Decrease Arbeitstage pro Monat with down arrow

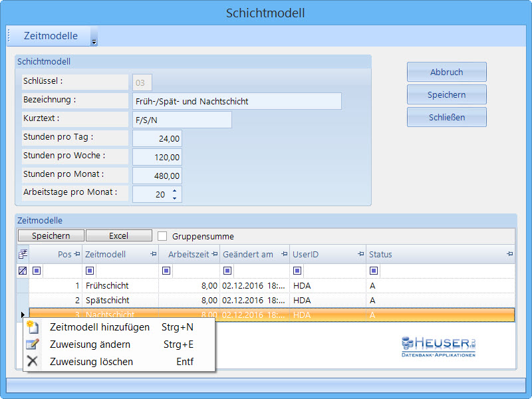point(175,198)
